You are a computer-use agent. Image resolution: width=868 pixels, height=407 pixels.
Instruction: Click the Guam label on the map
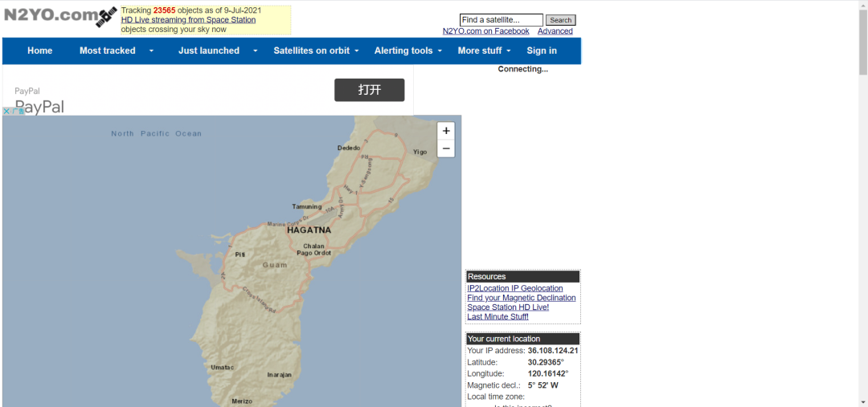(x=275, y=265)
